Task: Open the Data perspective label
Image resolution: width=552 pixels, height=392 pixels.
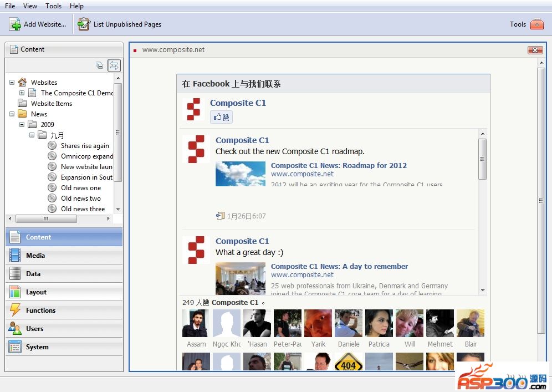Action: click(x=33, y=274)
